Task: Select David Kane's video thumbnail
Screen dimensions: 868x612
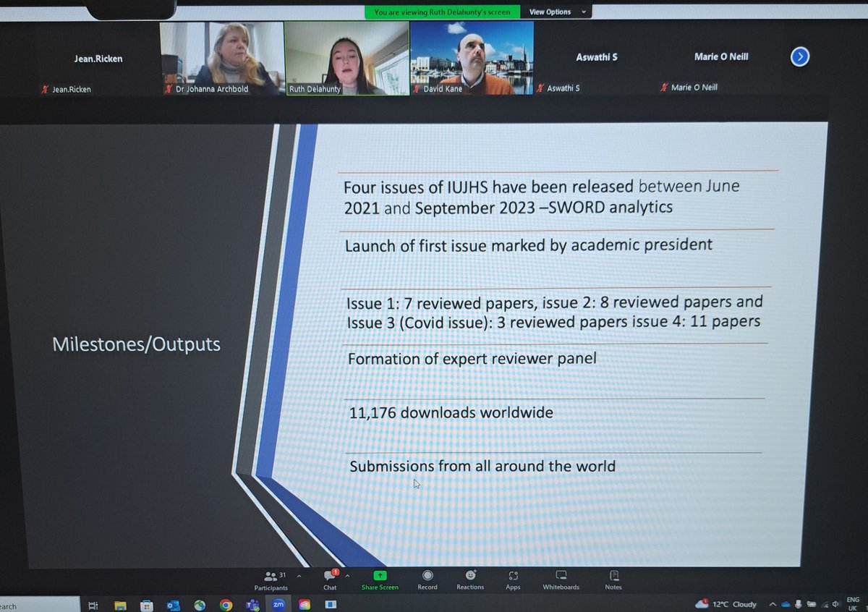Action: 472,59
